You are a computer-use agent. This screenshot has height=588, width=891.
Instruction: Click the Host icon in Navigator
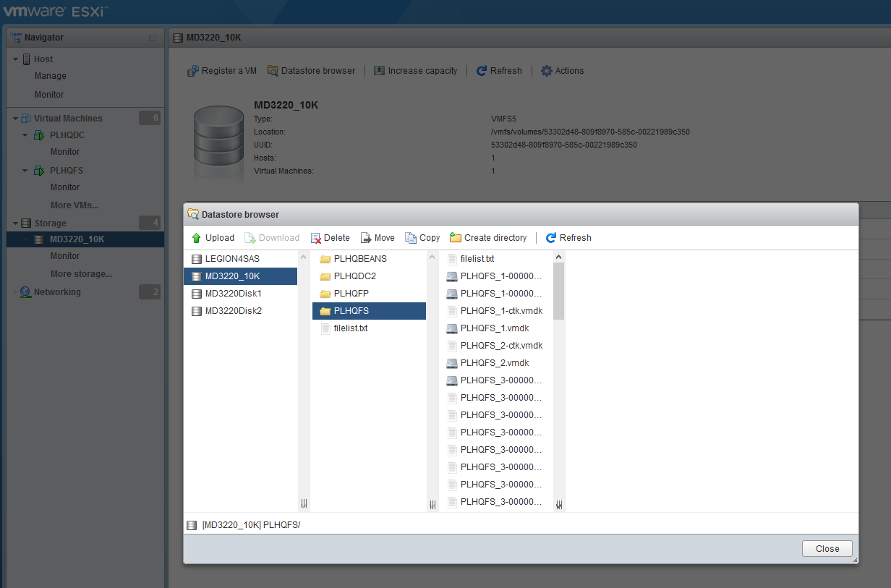[27, 59]
